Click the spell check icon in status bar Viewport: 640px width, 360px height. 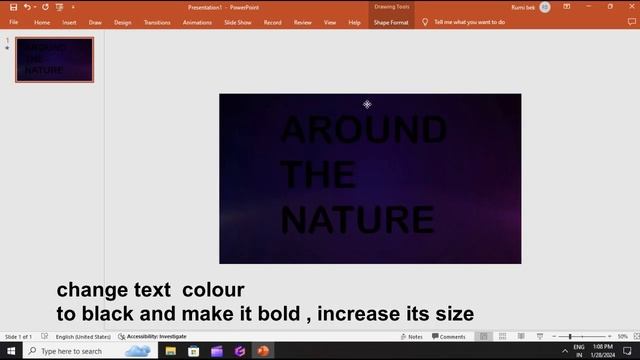coord(44,336)
